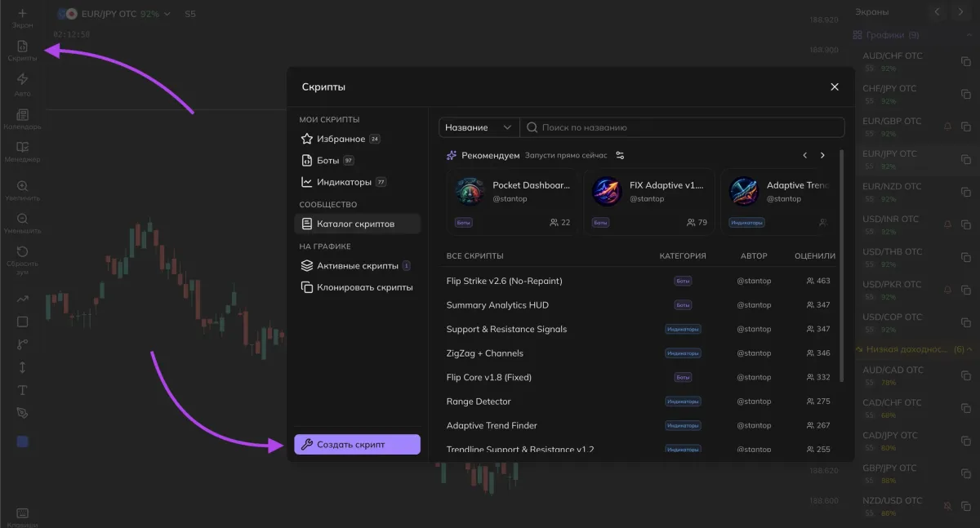Image resolution: width=980 pixels, height=528 pixels.
Task: Close the Скрипты dialog
Action: tap(835, 87)
